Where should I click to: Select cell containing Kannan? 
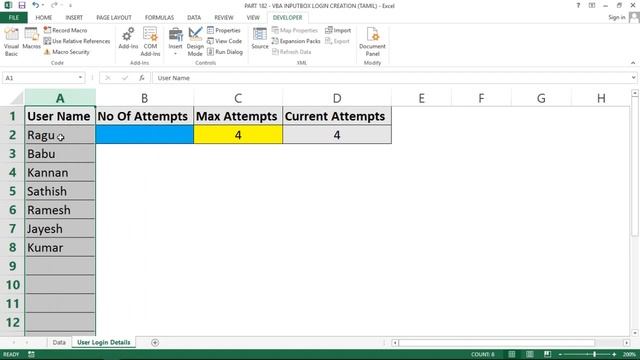point(60,172)
